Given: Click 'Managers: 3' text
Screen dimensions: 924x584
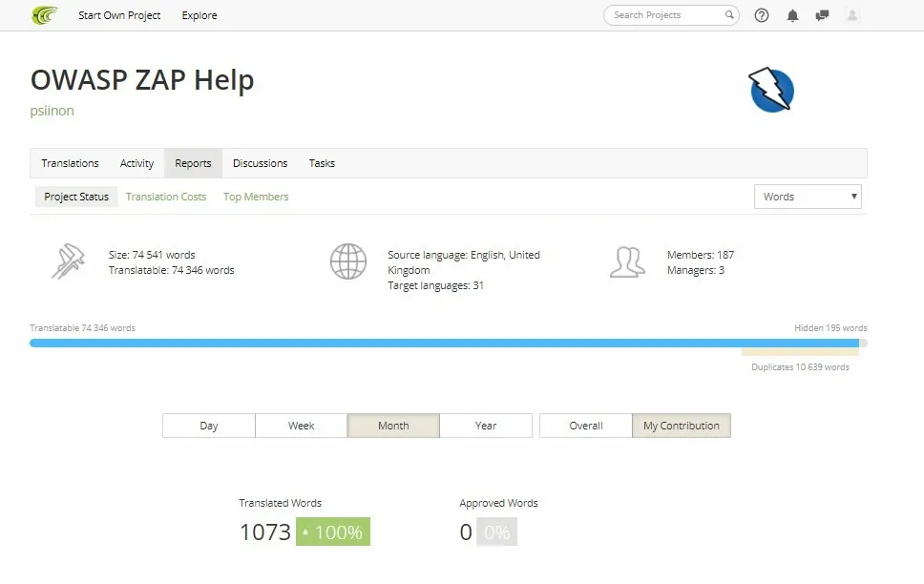Looking at the screenshot, I should pyautogui.click(x=695, y=270).
